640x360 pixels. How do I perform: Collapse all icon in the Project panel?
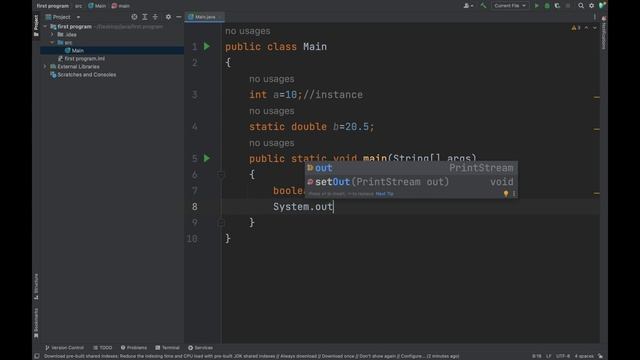tap(155, 17)
